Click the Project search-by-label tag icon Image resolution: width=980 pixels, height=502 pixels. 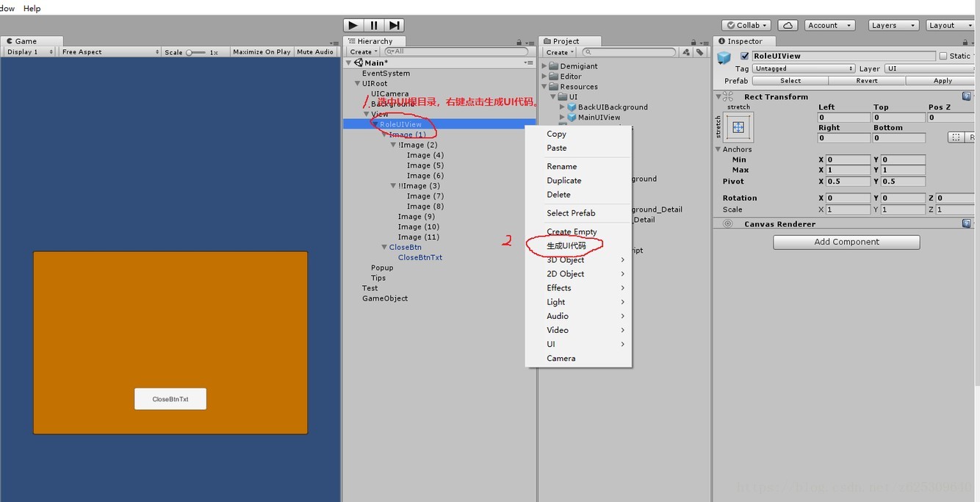coord(700,52)
